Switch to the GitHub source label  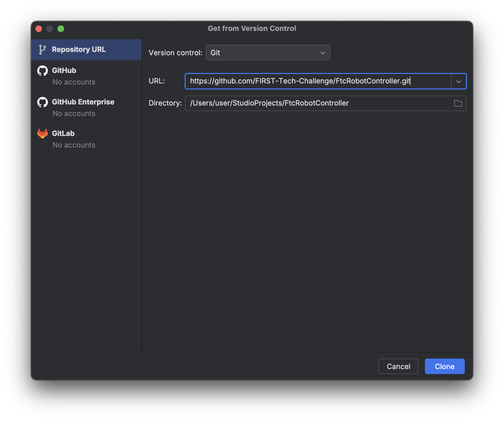(x=64, y=70)
